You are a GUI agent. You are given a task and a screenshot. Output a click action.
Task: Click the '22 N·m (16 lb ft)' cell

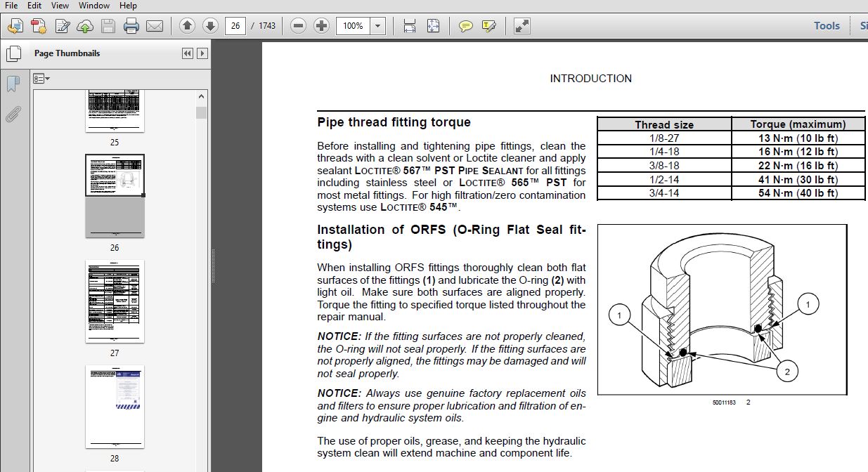(x=798, y=166)
